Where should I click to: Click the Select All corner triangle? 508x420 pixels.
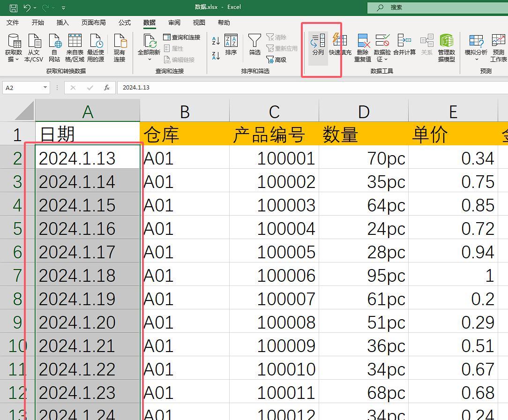click(25, 111)
